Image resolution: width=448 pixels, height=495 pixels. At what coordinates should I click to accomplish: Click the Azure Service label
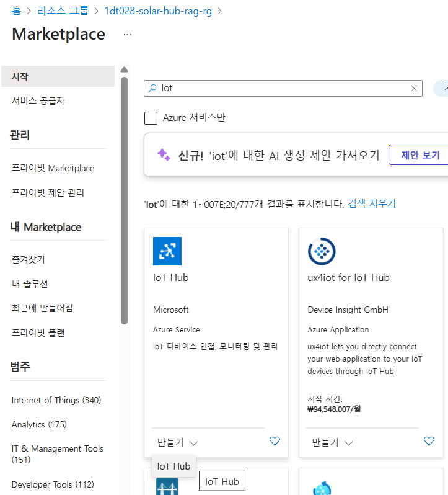coord(176,329)
